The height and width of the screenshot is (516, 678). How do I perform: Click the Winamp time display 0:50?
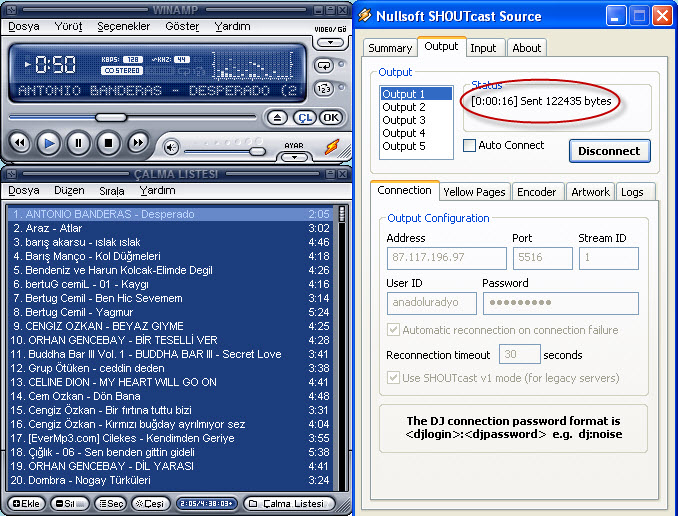[55, 65]
